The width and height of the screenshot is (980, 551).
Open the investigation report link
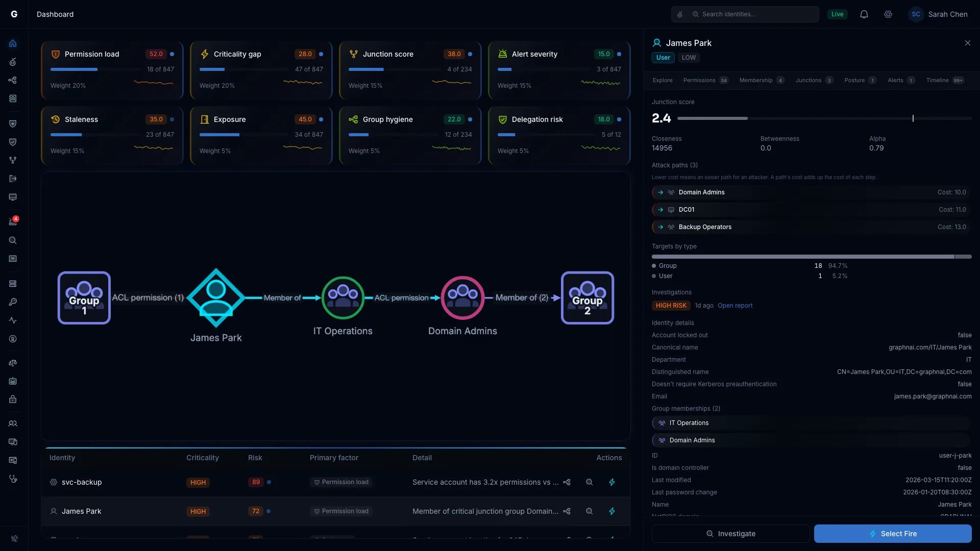pos(735,306)
